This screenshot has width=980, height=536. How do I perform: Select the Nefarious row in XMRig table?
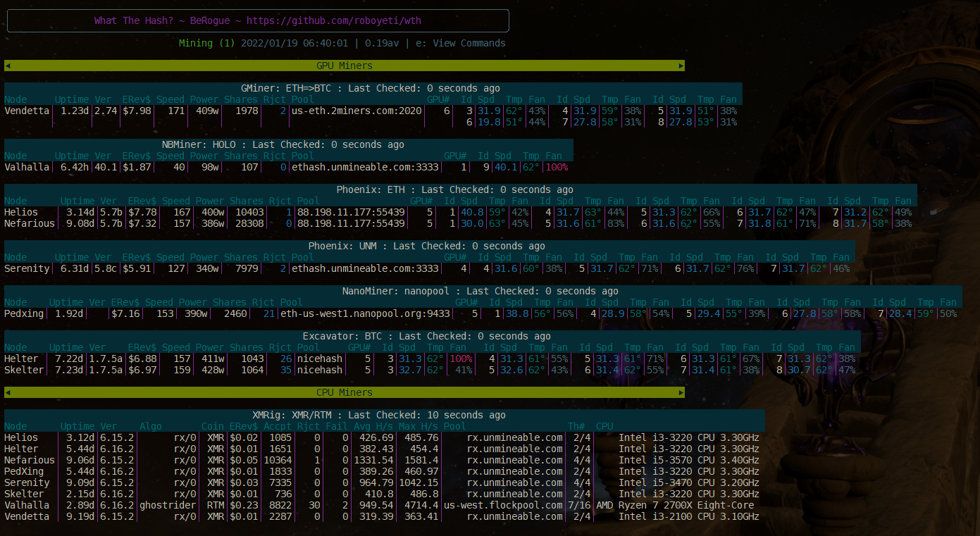(30, 460)
